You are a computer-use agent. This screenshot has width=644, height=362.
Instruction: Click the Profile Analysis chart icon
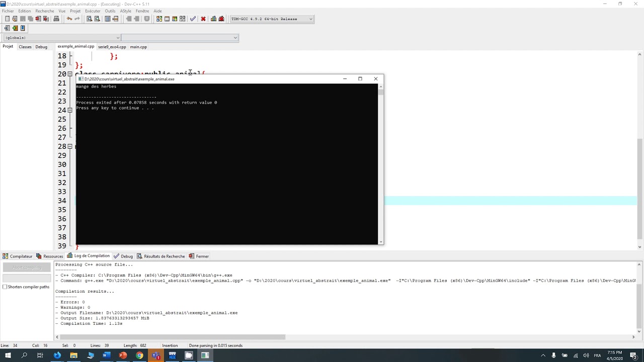(x=214, y=19)
